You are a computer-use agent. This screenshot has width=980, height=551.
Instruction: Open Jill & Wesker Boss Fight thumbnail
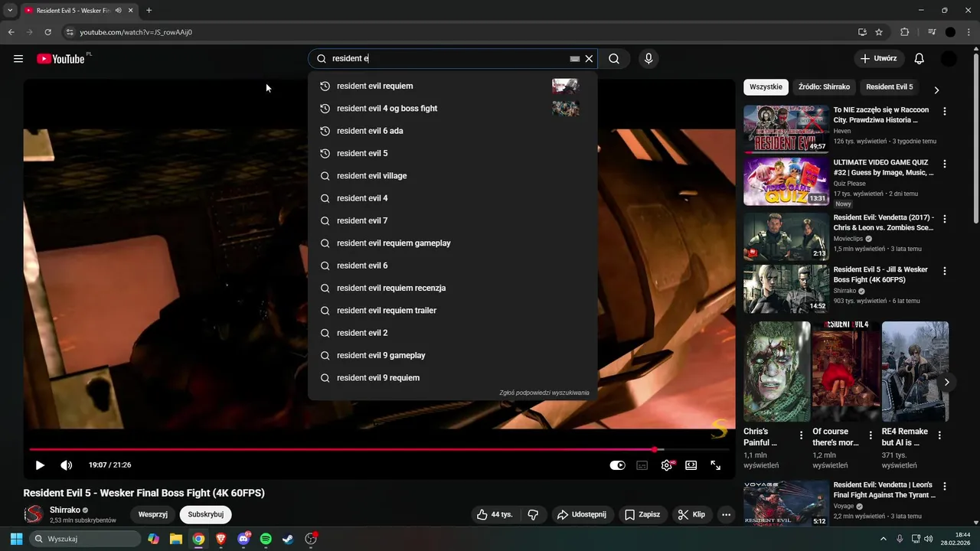(786, 289)
